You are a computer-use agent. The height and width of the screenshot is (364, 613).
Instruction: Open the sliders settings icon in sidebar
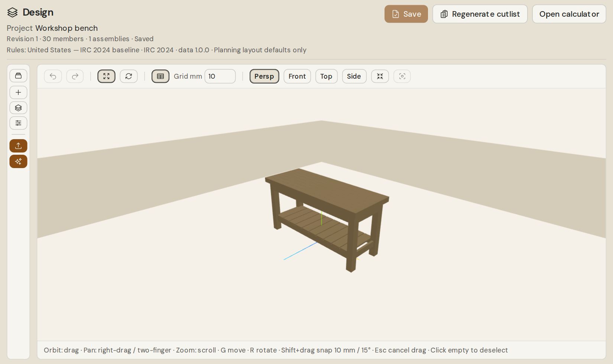pyautogui.click(x=18, y=123)
